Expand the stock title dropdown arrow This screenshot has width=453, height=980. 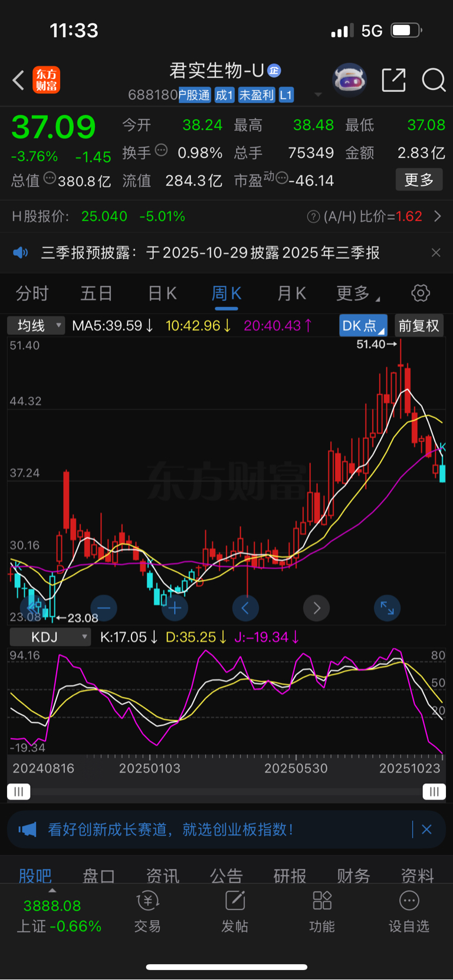[x=319, y=95]
